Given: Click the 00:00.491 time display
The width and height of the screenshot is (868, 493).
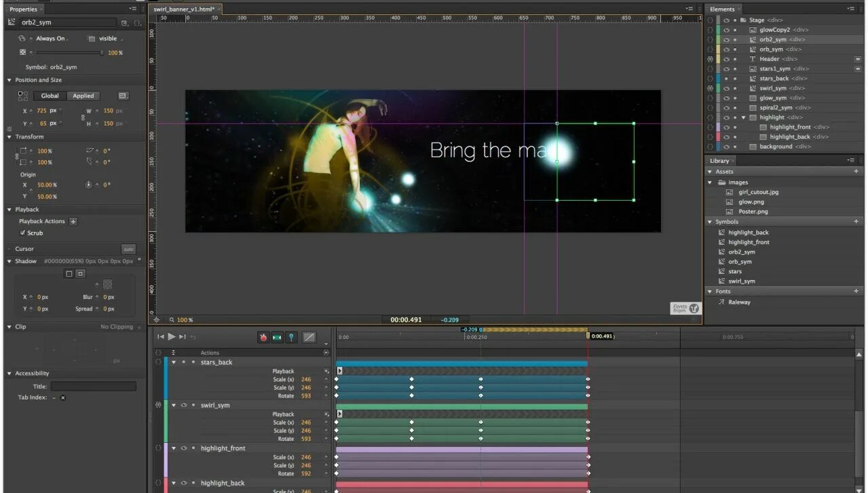Looking at the screenshot, I should click(x=406, y=319).
